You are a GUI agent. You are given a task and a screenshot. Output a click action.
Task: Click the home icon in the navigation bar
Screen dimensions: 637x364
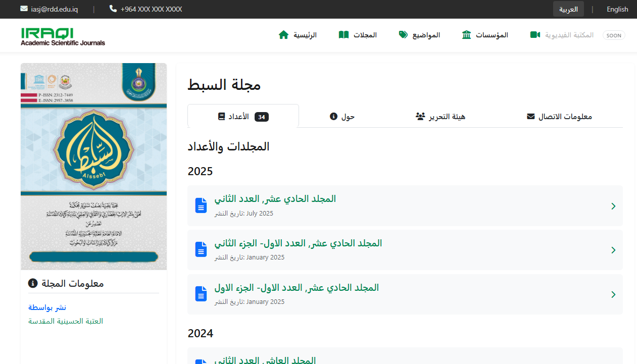click(283, 34)
